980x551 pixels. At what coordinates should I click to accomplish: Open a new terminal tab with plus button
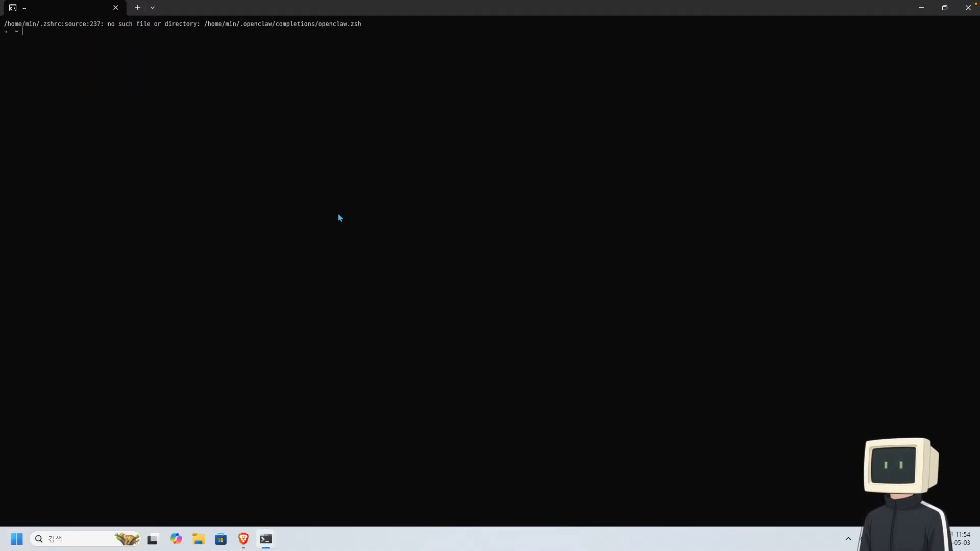pyautogui.click(x=137, y=8)
